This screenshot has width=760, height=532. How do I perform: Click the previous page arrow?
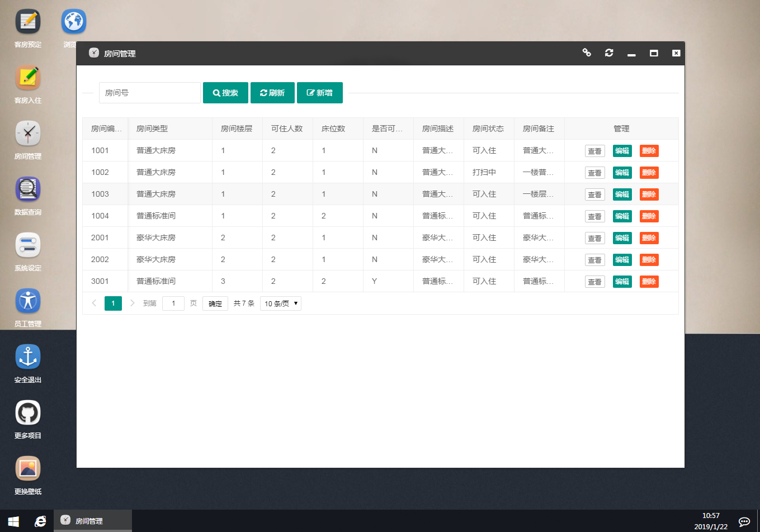pos(94,303)
